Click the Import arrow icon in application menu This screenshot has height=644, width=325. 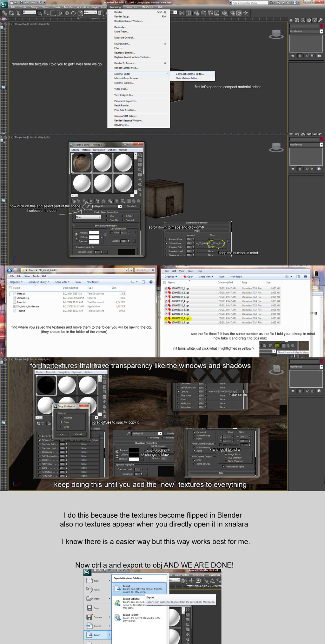pos(89,626)
